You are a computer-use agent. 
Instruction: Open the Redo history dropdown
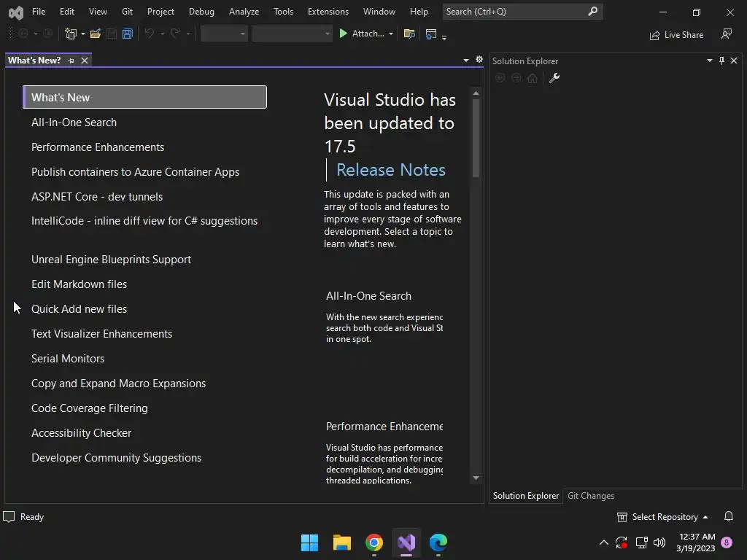coord(187,34)
